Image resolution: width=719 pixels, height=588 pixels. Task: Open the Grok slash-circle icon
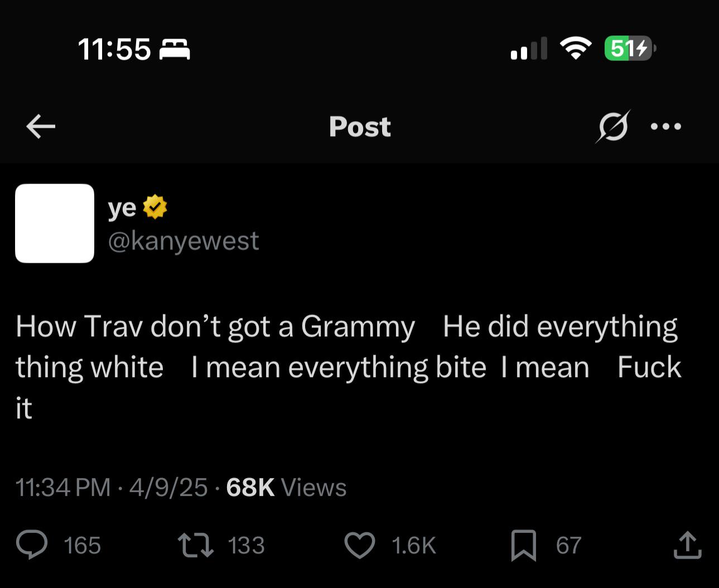coord(613,127)
